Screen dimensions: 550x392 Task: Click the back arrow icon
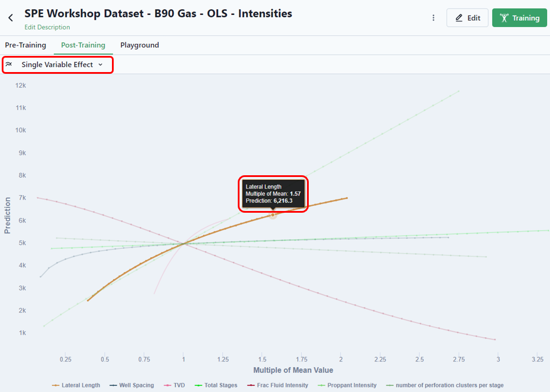click(10, 18)
